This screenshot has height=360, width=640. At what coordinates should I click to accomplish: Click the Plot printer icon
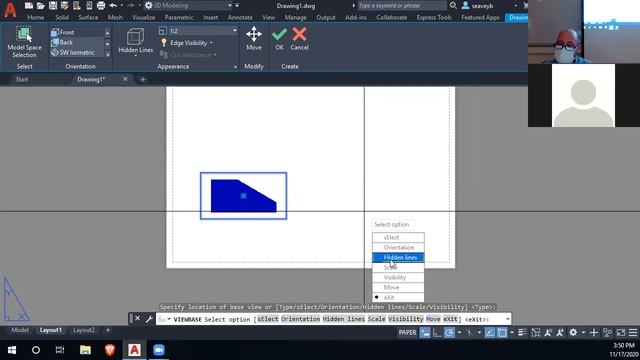click(101, 6)
